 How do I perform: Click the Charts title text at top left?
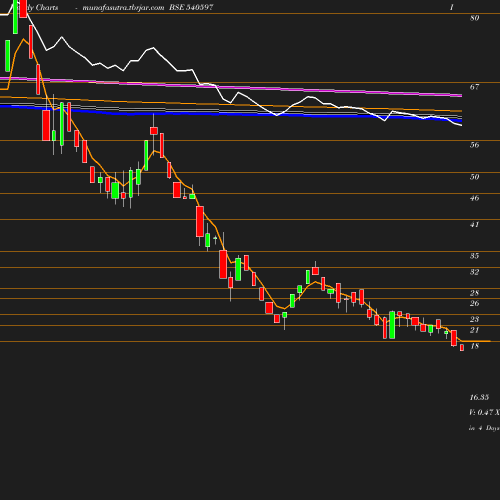[x=47, y=7]
